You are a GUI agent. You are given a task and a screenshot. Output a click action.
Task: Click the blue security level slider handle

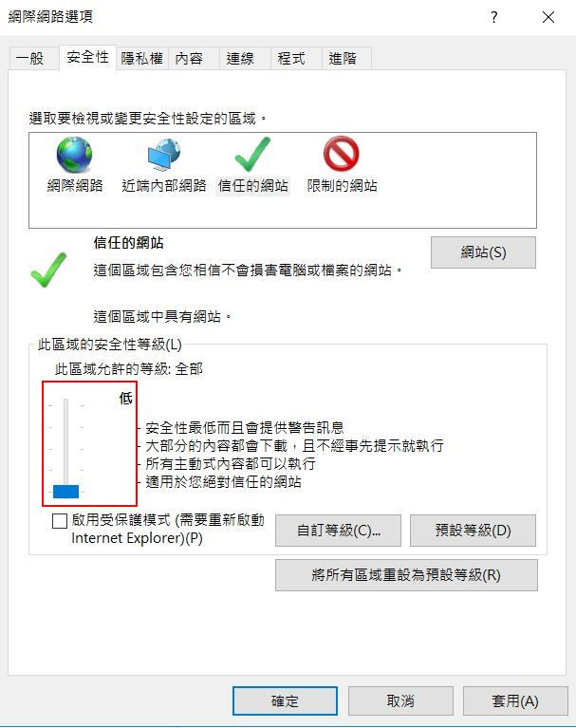click(x=65, y=492)
